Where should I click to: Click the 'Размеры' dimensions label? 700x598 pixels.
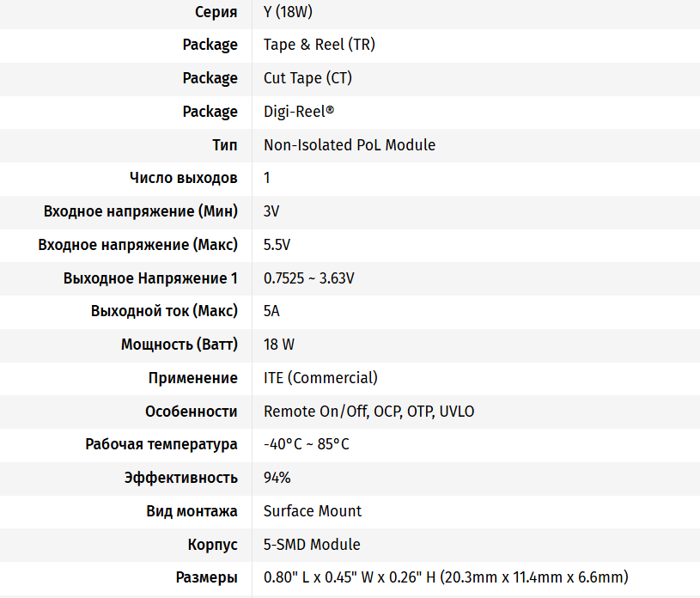207,577
